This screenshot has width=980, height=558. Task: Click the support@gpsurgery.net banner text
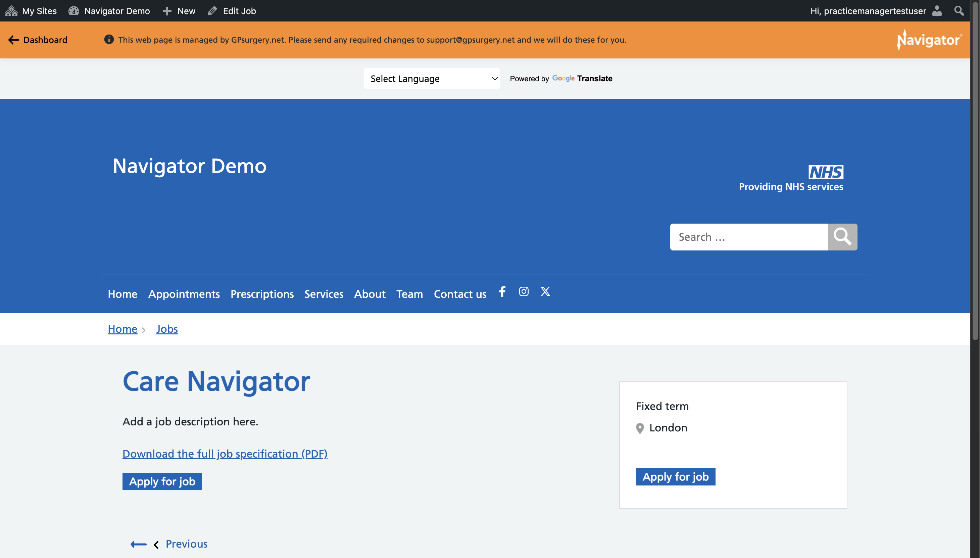(x=471, y=40)
